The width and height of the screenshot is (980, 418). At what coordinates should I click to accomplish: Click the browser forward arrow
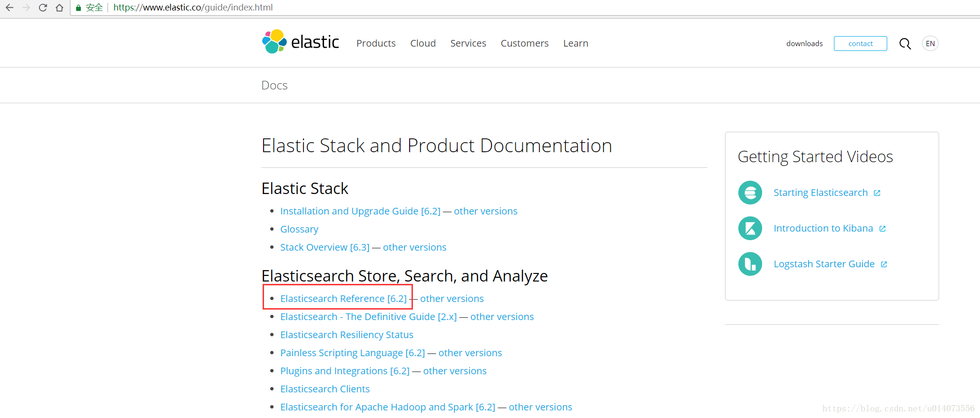pyautogui.click(x=26, y=8)
